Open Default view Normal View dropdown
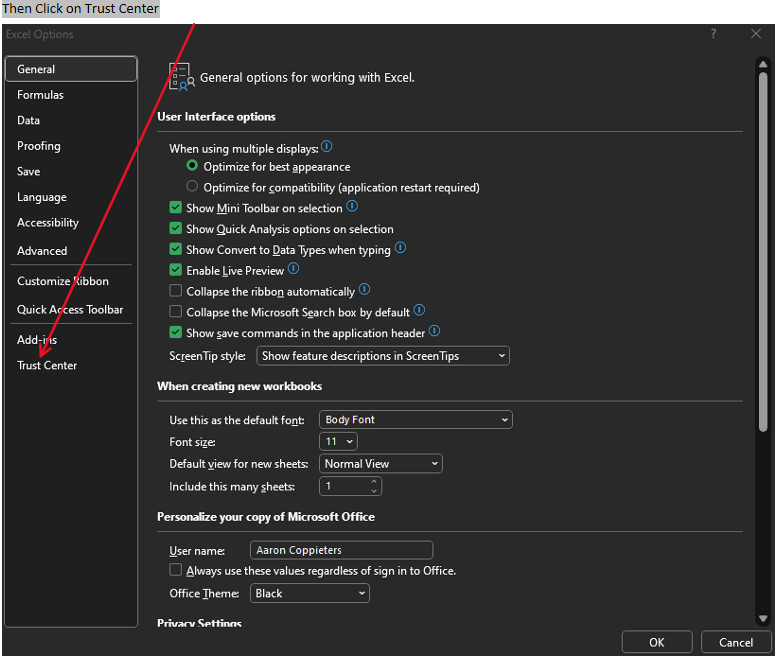Viewport: 777px width, 658px height. 381,464
